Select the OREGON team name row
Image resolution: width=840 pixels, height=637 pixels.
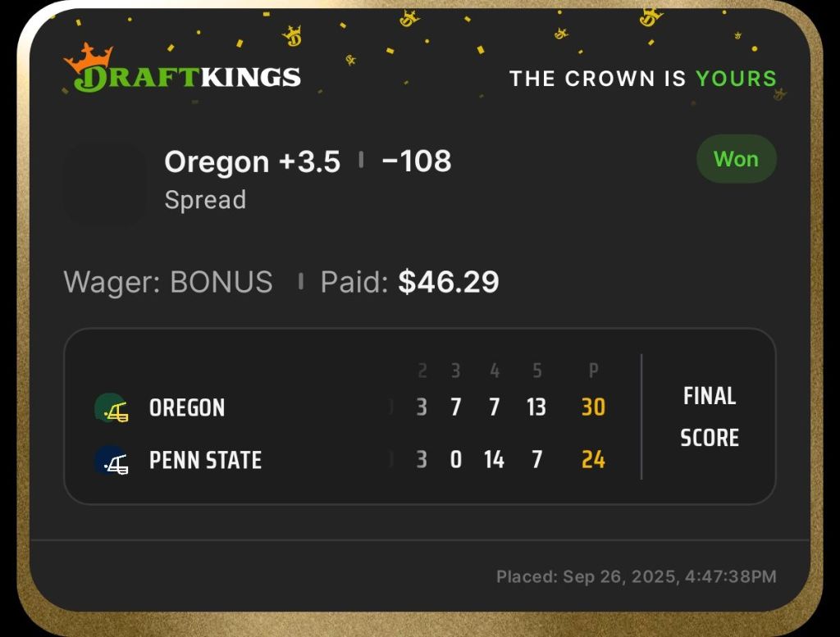pos(187,408)
